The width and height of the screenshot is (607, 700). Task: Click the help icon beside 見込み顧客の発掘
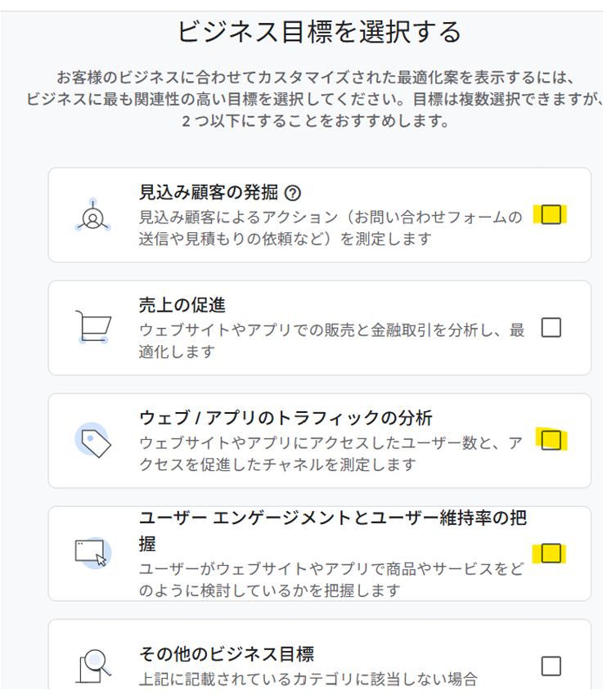[293, 194]
